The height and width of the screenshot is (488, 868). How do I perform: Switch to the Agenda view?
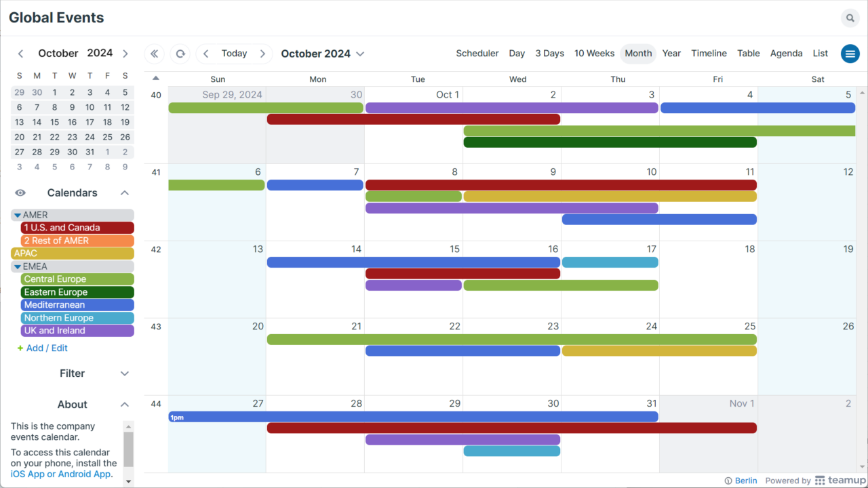786,53
